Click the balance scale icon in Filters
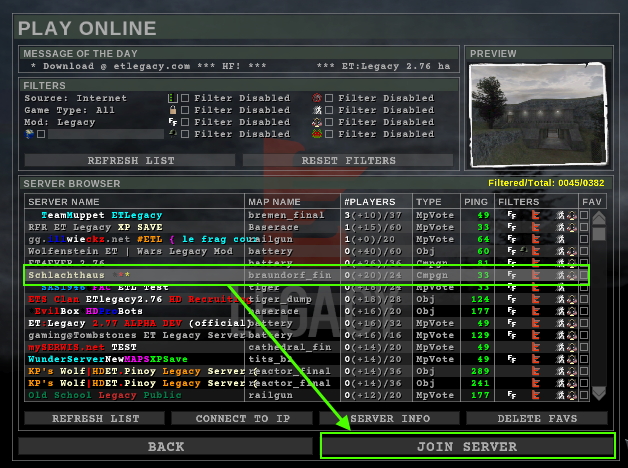The height and width of the screenshot is (468, 628). tap(317, 122)
